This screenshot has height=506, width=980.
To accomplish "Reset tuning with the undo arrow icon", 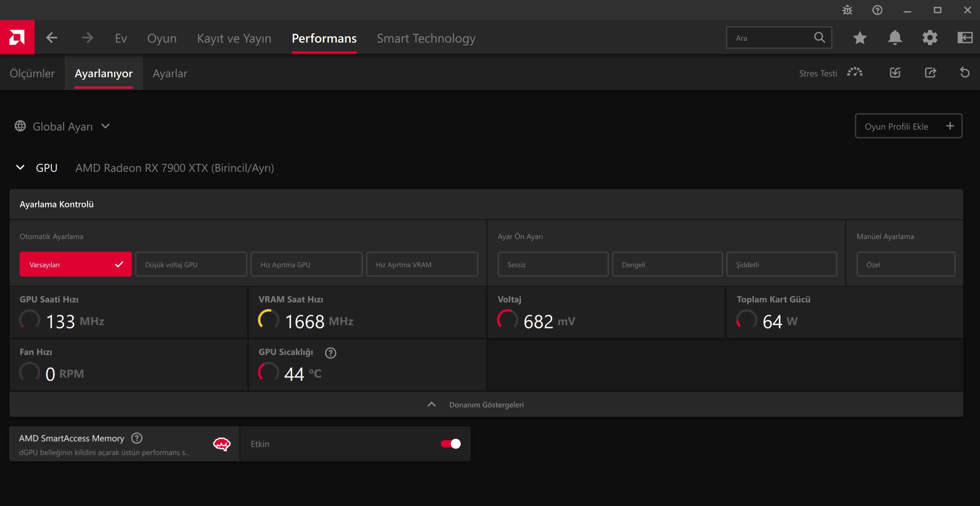I will pos(965,73).
